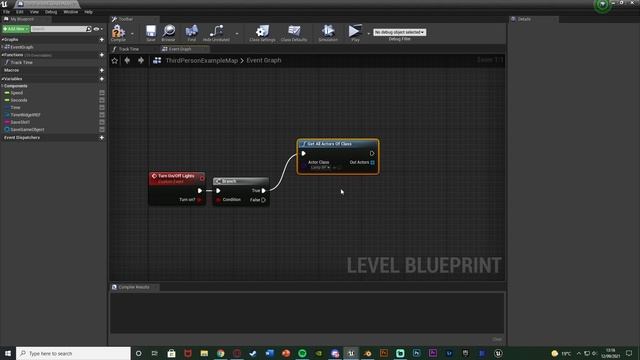
Task: Open the File menu
Action: [7, 12]
